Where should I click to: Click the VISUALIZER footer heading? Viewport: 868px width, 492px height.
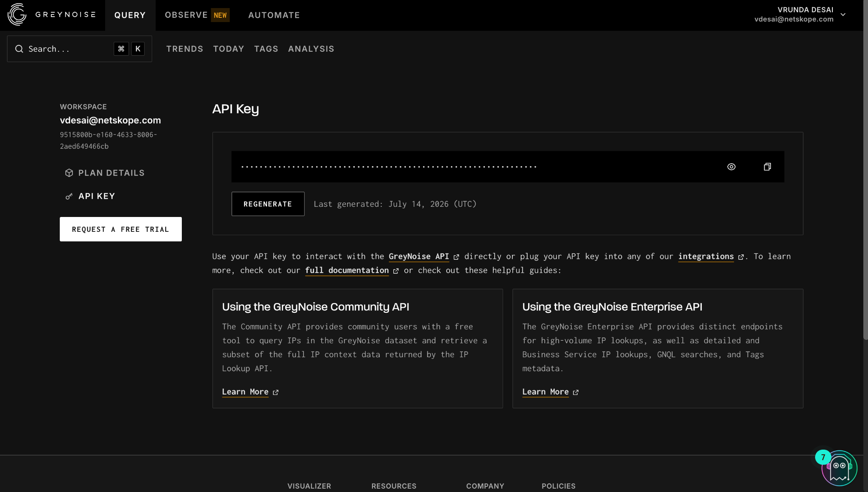coord(309,486)
